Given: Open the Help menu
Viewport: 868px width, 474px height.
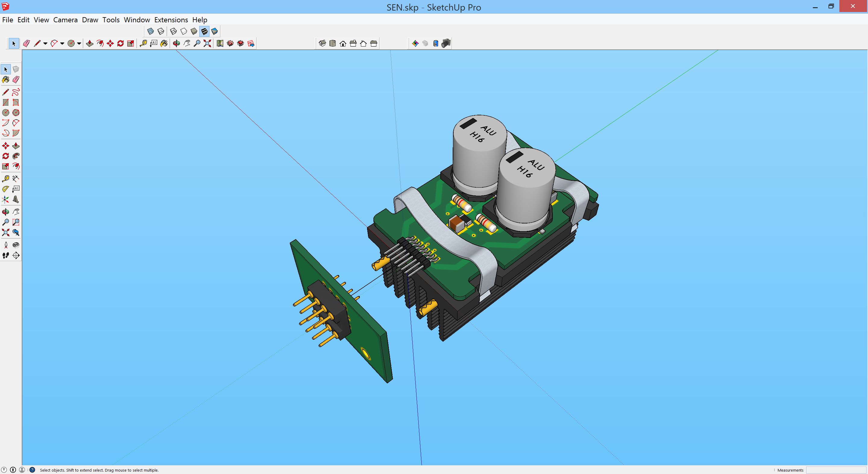Looking at the screenshot, I should pyautogui.click(x=200, y=20).
